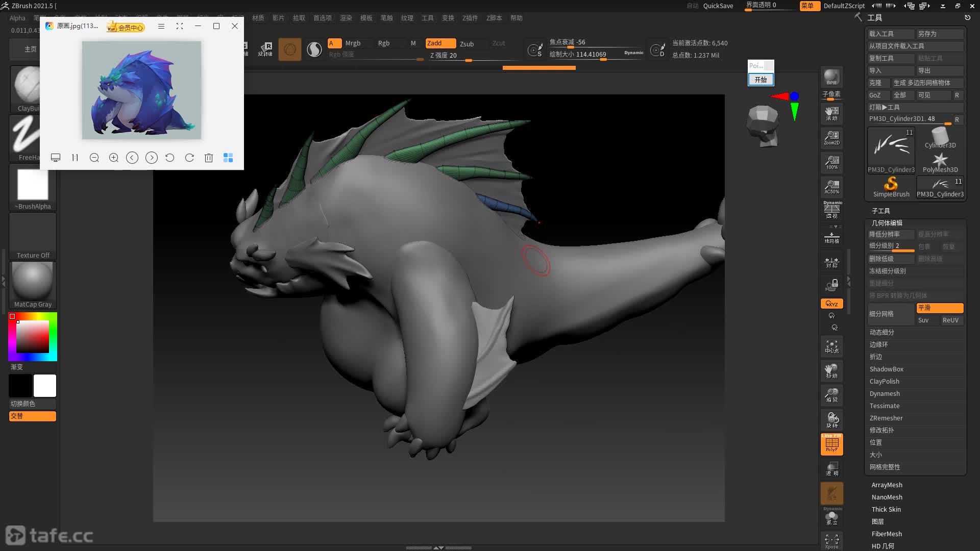Open the 平滑 subdivision dropdown
Viewport: 980px width, 551px height.
[939, 308]
